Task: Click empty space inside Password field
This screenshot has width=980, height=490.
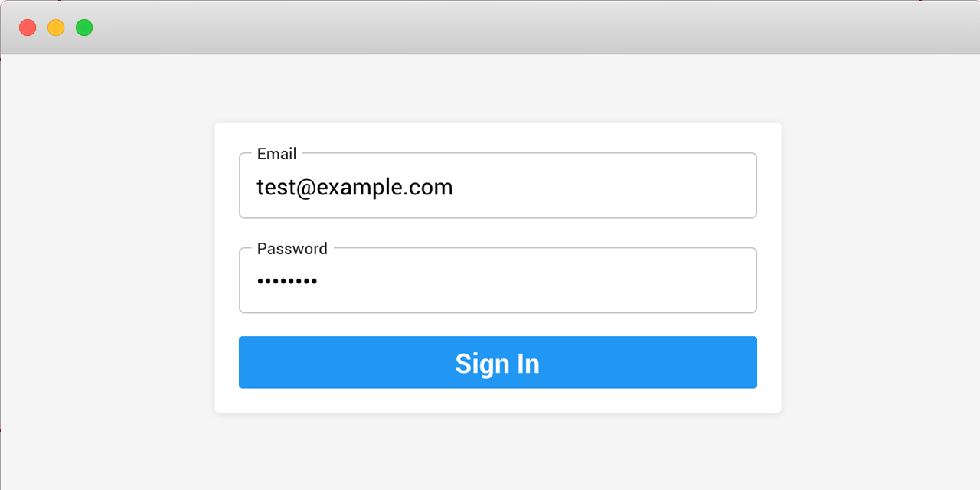Action: pos(536,282)
